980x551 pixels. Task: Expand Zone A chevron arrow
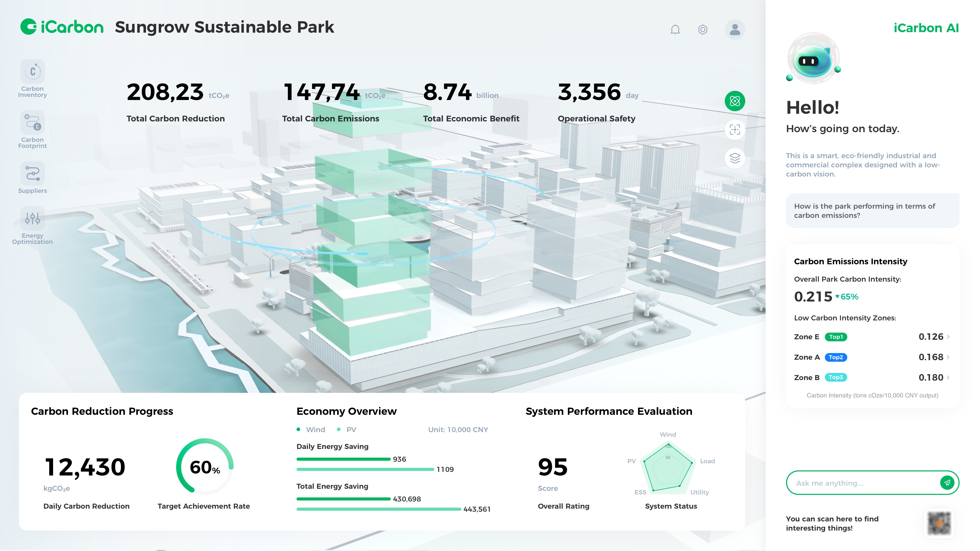(x=948, y=357)
